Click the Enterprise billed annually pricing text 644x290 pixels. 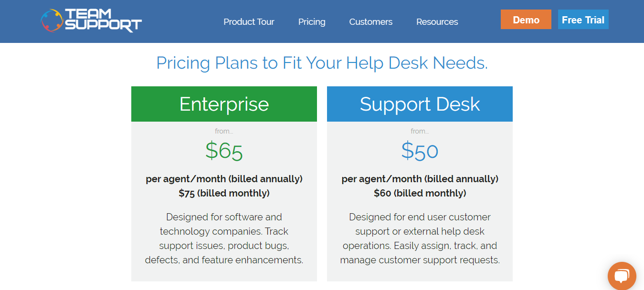coord(224,179)
